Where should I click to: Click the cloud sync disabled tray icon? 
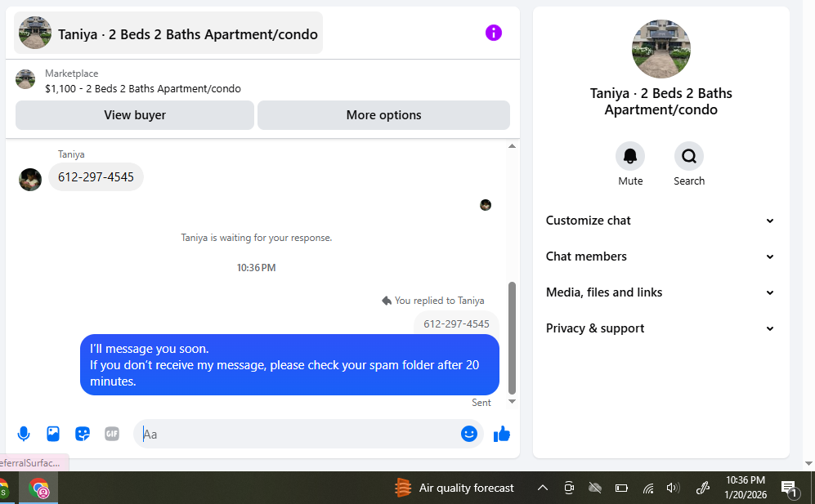[594, 488]
